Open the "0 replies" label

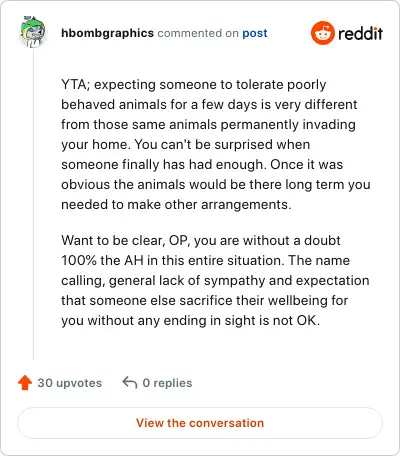[167, 383]
